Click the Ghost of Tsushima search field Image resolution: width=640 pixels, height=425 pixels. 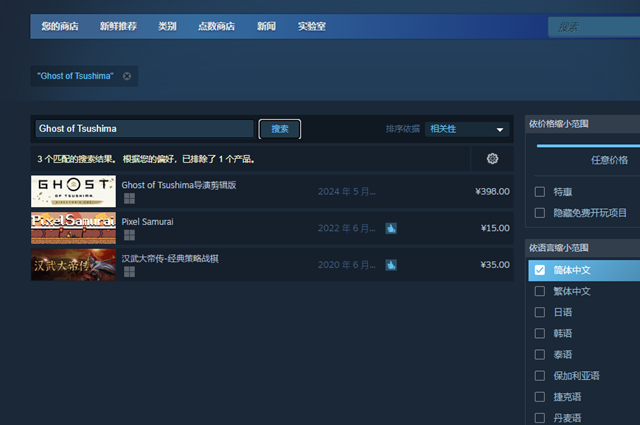coord(144,129)
